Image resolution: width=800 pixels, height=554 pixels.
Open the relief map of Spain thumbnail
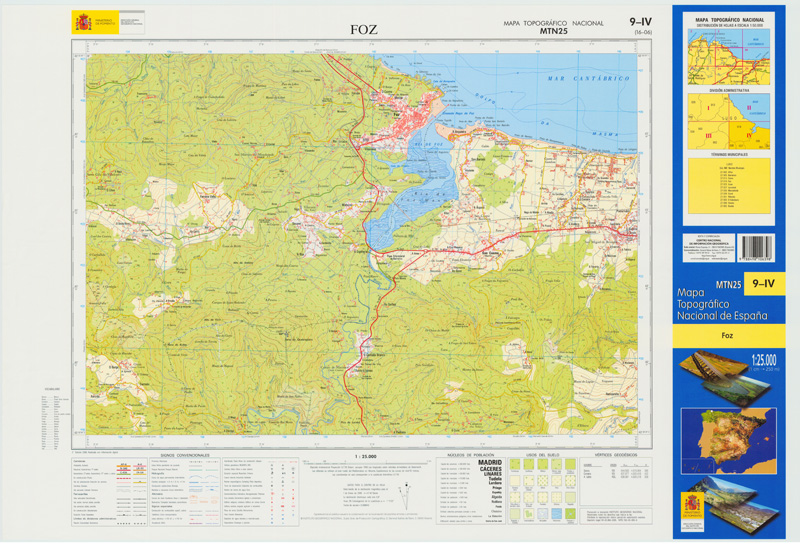(x=729, y=441)
